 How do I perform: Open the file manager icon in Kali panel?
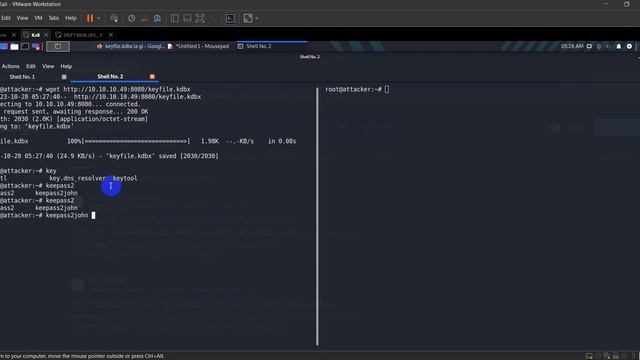point(14,47)
